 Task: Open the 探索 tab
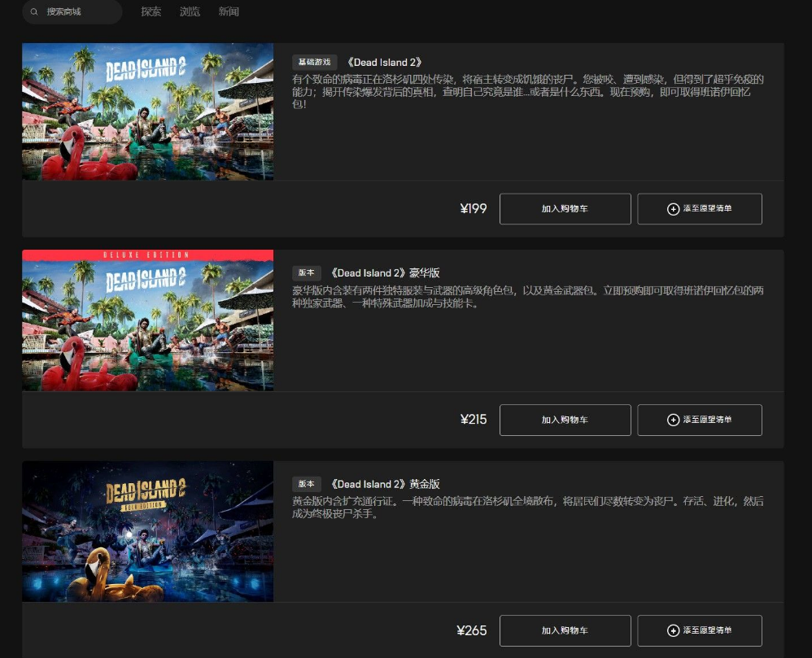click(x=151, y=11)
